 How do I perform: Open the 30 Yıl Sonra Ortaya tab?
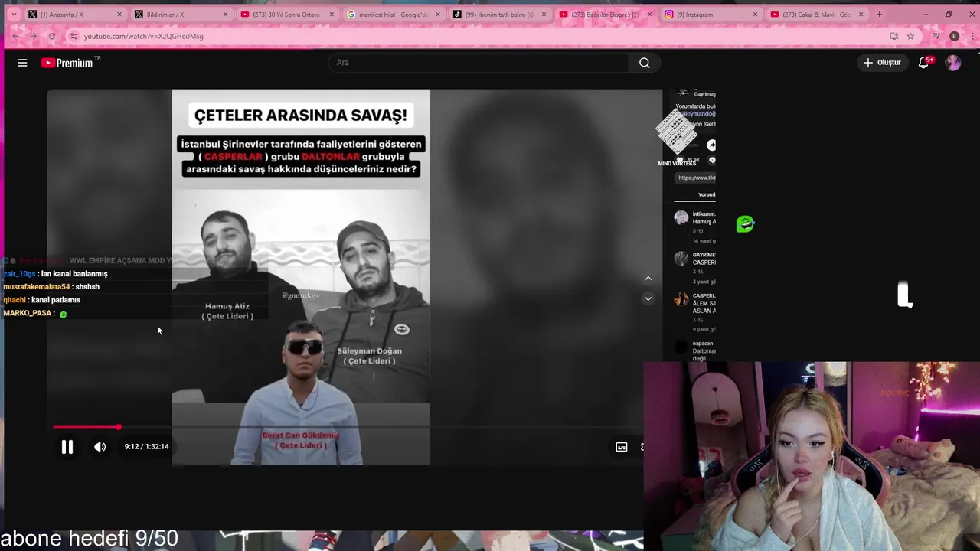[286, 15]
